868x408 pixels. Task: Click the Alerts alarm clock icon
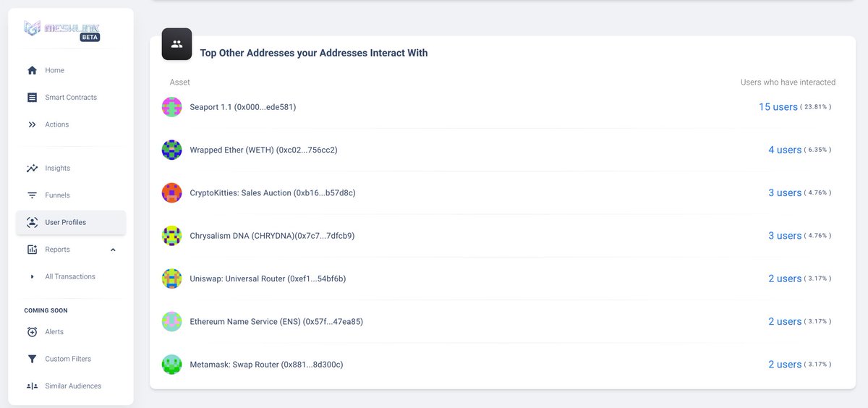(32, 332)
